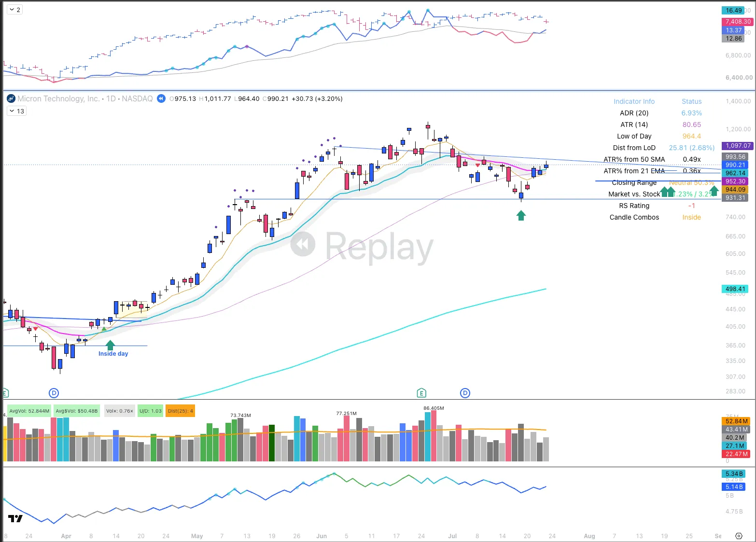The image size is (756, 542).
Task: Click the orange Dist(25): 4 badge
Action: click(181, 411)
